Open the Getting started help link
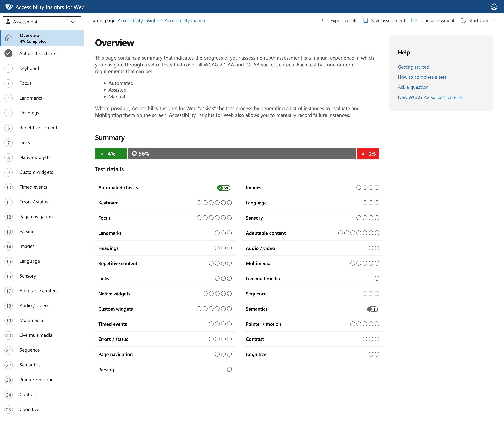 (413, 67)
